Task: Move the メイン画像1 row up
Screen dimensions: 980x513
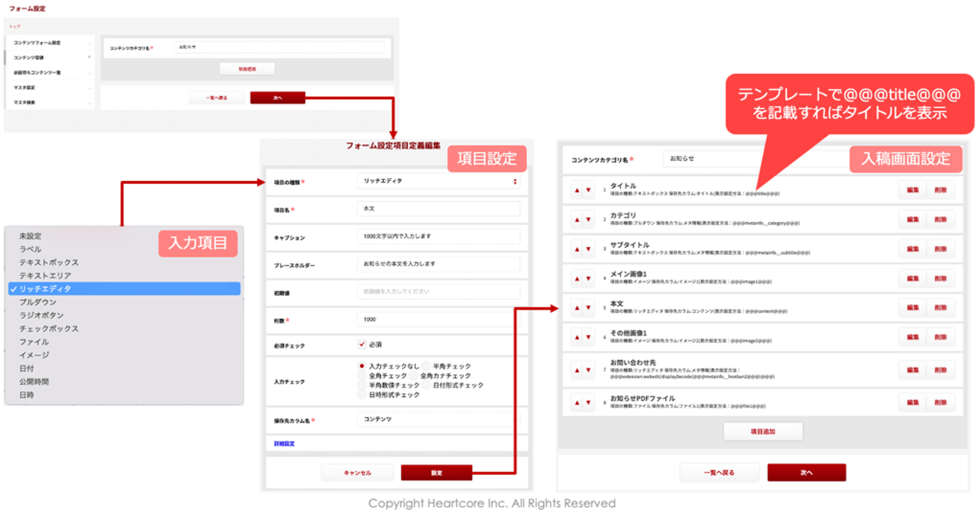Action: (x=577, y=278)
